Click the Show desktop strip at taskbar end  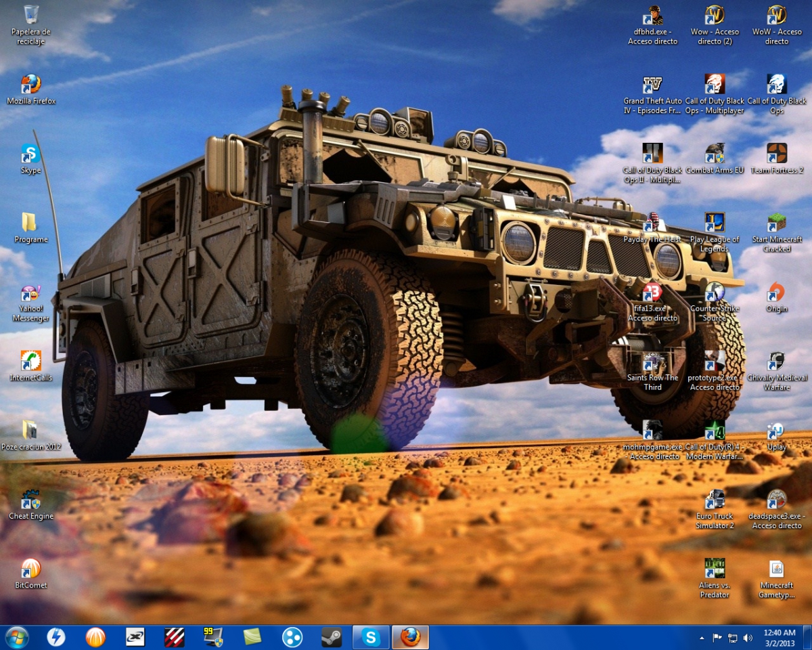point(807,637)
